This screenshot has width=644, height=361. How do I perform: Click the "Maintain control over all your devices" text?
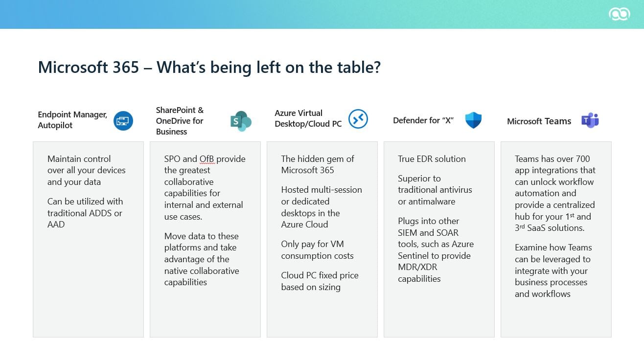pyautogui.click(x=86, y=170)
